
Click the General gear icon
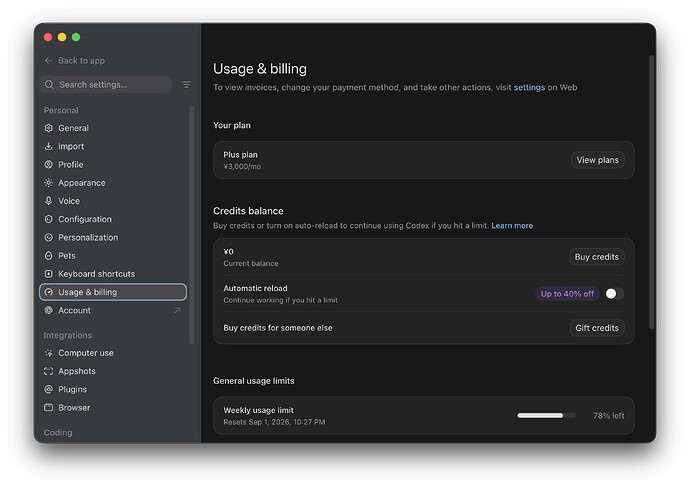(48, 128)
